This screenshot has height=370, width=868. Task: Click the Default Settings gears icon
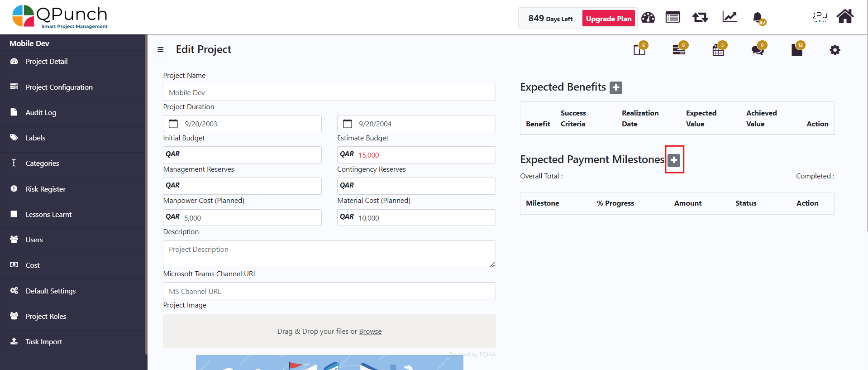click(14, 290)
